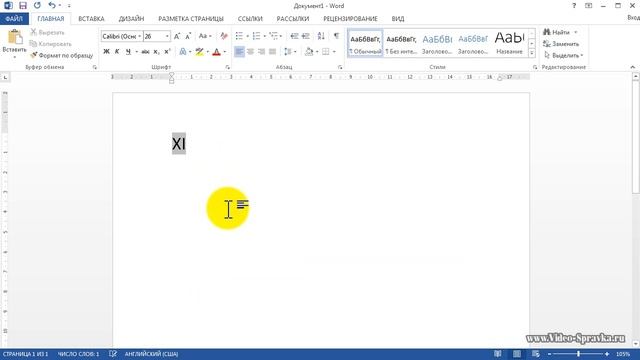Redo the action with the repeat icon
640x360 pixels.
pyautogui.click(x=38, y=5)
